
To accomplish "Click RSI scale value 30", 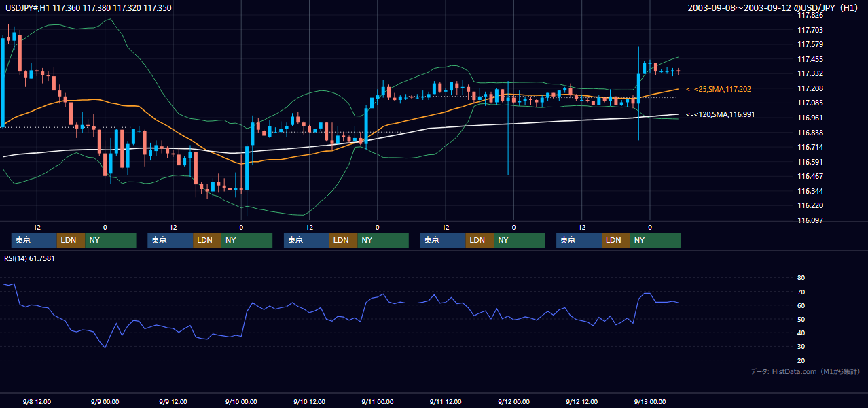I will coord(801,347).
